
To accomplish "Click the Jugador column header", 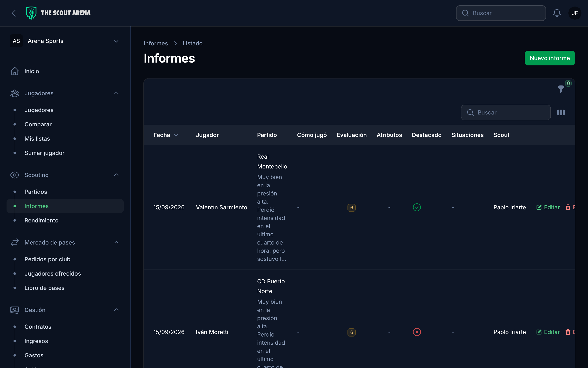I will click(x=207, y=135).
